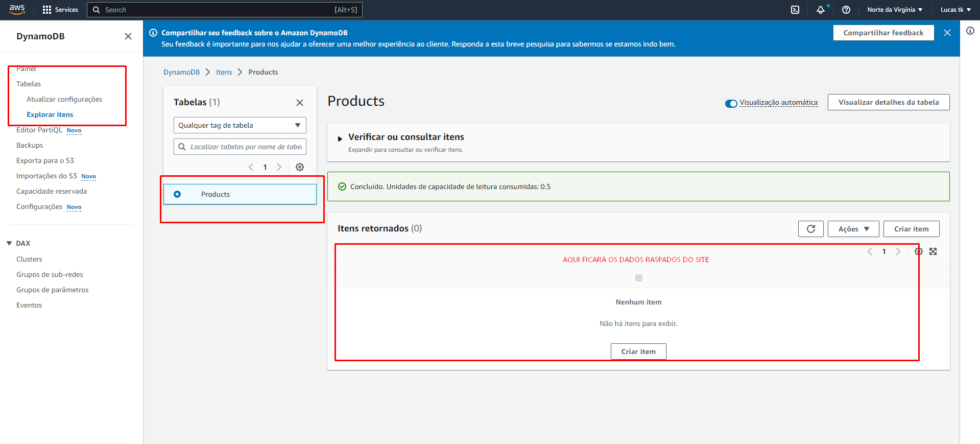Go to Tabelas in the sidebar
980x444 pixels.
tap(29, 84)
